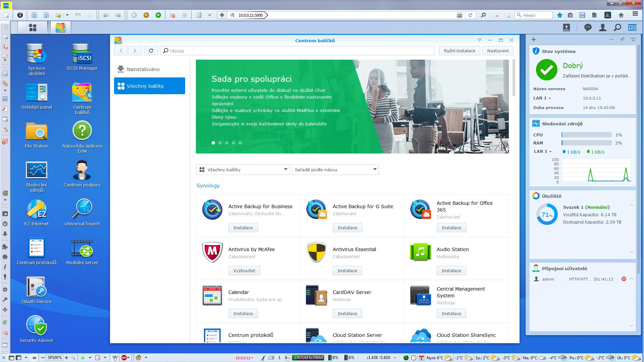Open DSM search magnifier icon
The height and width of the screenshot is (362, 644).
618,28
